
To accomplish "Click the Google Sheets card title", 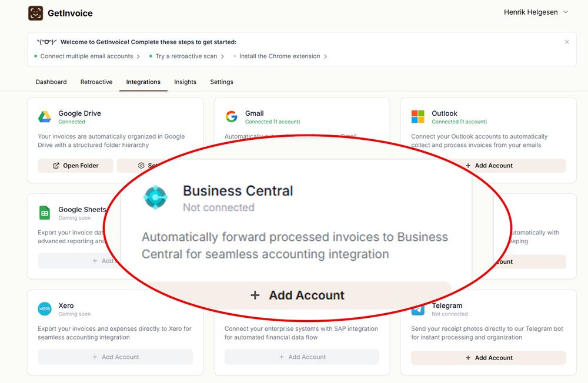I will 82,210.
